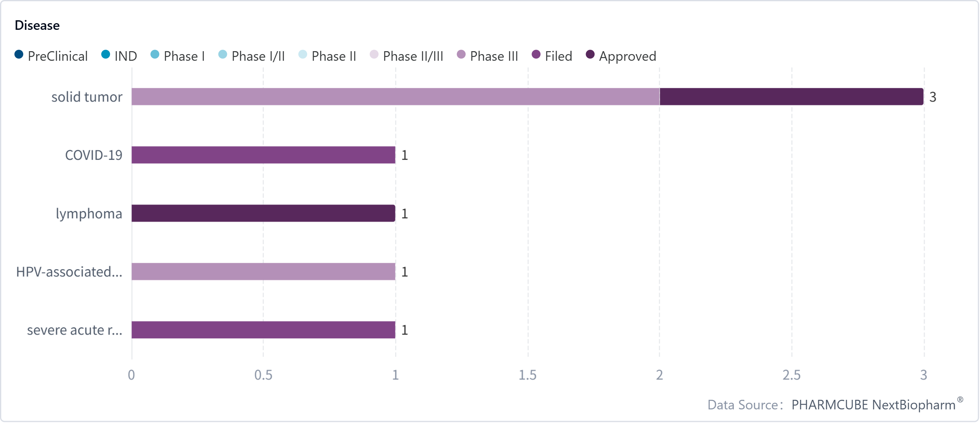Toggle the IND legend marker
Screen dimensions: 980x423
tap(106, 54)
